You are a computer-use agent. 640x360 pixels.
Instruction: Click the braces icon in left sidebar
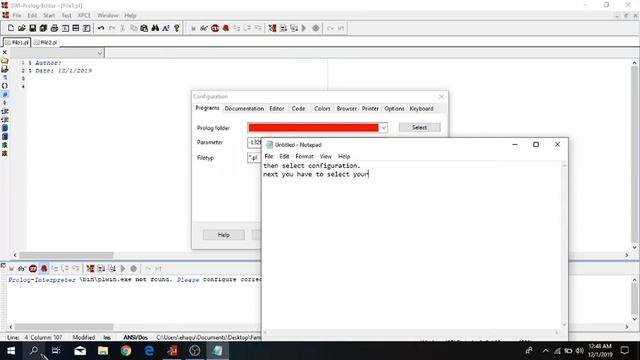[4, 86]
